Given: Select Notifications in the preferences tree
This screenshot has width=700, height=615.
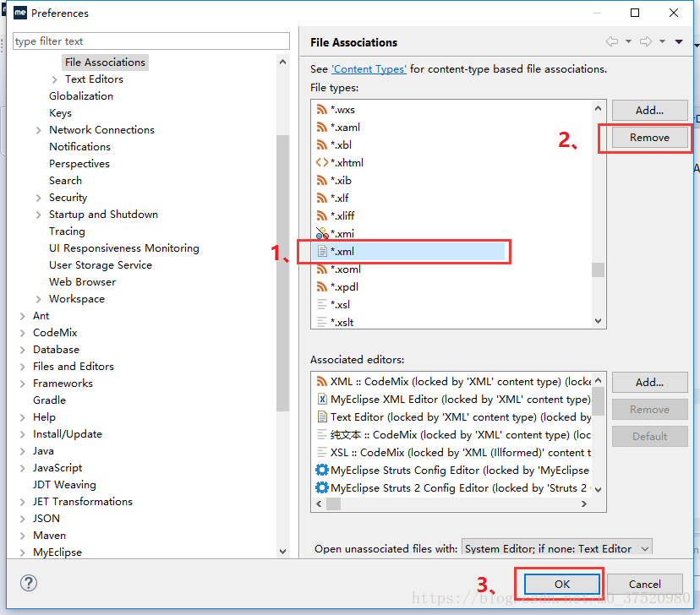Looking at the screenshot, I should [x=79, y=147].
